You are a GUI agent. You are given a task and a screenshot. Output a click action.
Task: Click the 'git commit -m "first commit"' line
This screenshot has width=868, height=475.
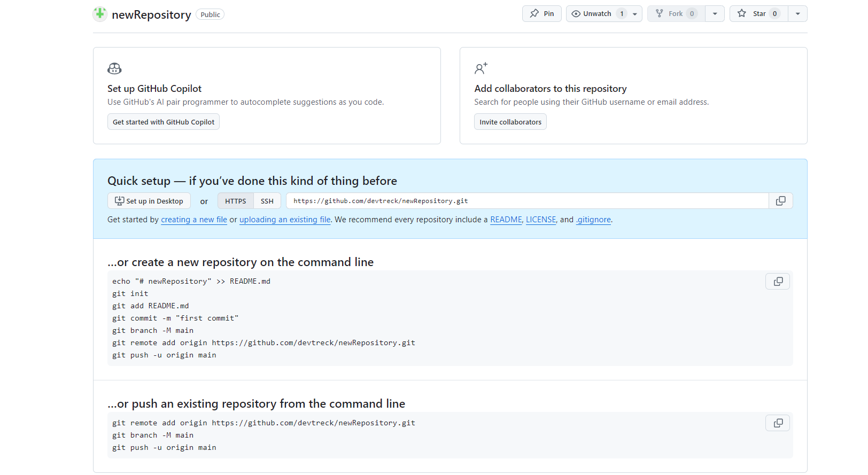click(175, 318)
